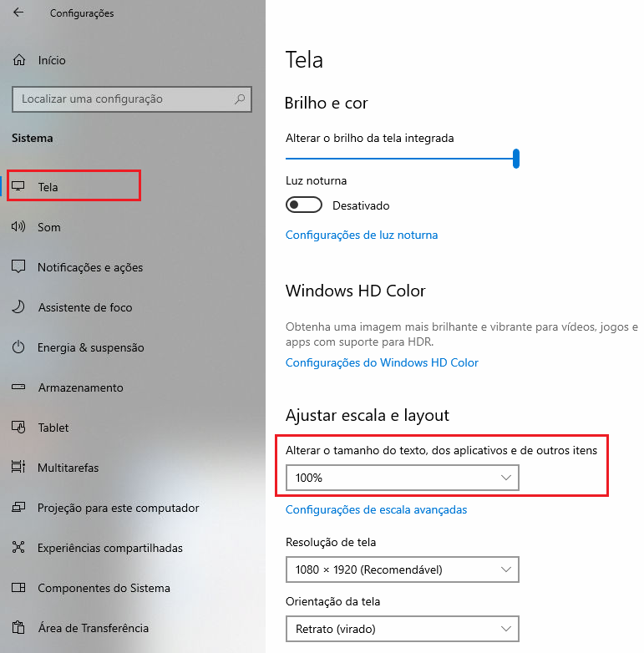Click the Início home icon

point(18,60)
